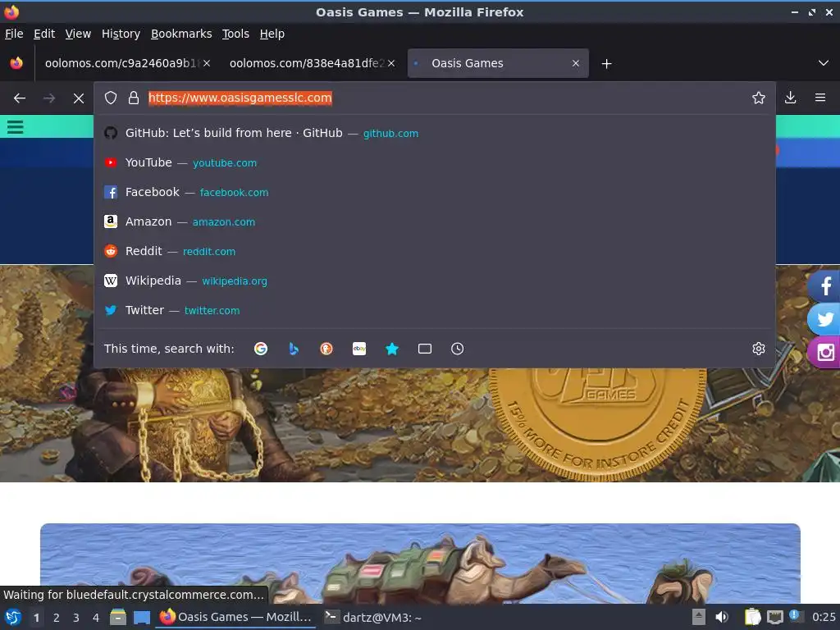This screenshot has height=630, width=840.
Task: Go back to the previous page
Action: pos(20,98)
